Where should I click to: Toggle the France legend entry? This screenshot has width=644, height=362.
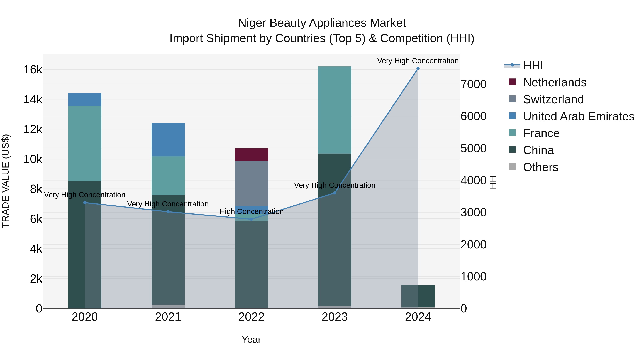534,133
